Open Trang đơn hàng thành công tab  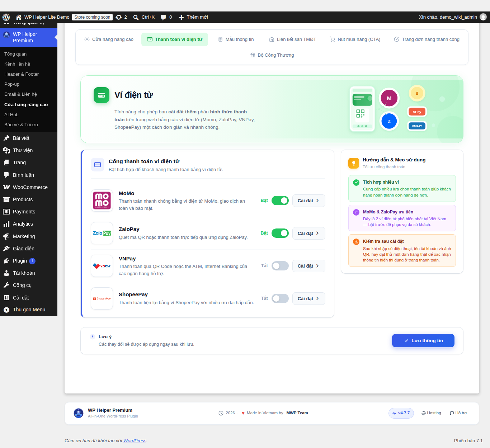pos(427,39)
